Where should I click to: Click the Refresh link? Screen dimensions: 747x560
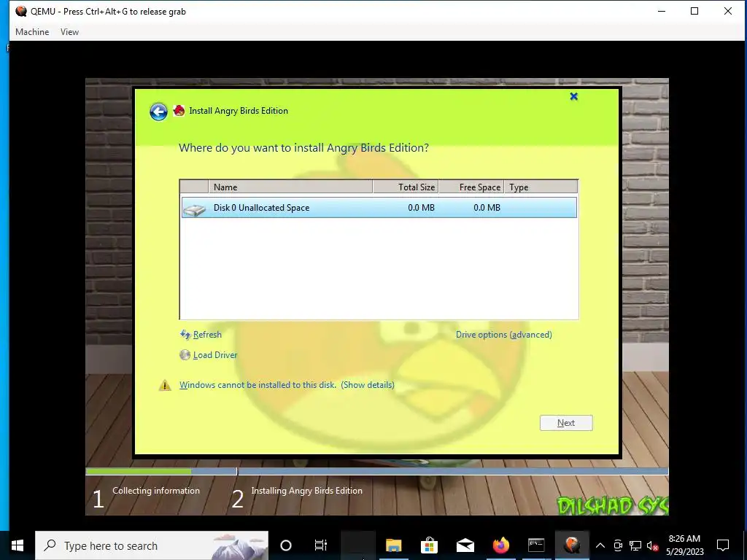[207, 335]
